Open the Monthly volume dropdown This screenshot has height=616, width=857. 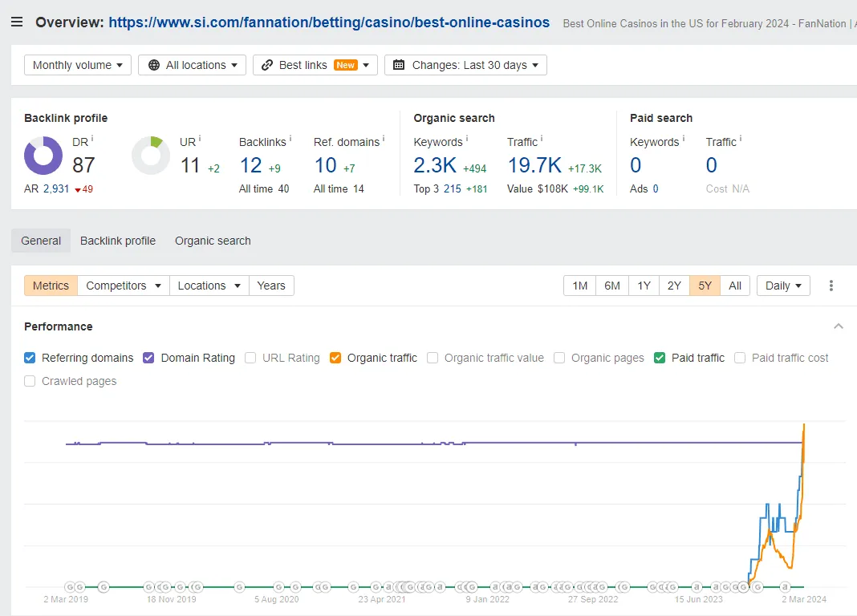(77, 65)
